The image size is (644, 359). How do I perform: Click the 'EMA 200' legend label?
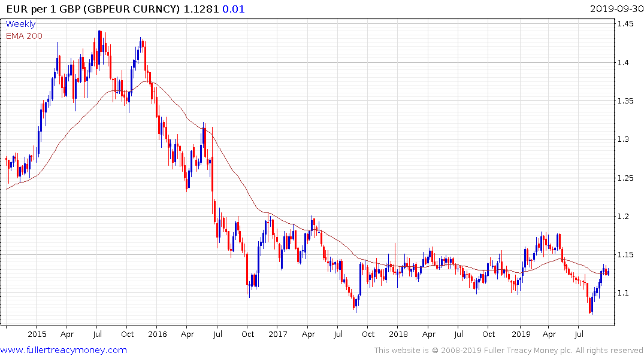(x=24, y=36)
